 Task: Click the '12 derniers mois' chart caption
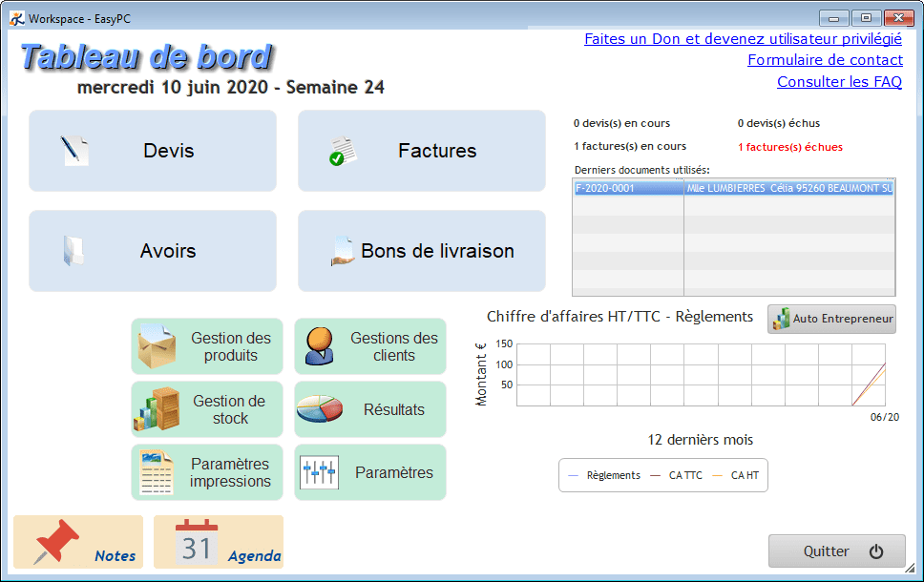click(700, 440)
